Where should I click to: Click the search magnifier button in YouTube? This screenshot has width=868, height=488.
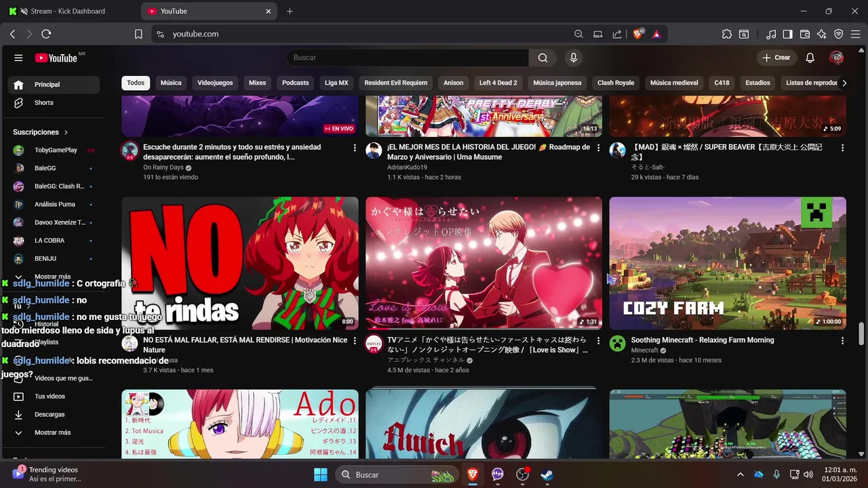point(542,58)
